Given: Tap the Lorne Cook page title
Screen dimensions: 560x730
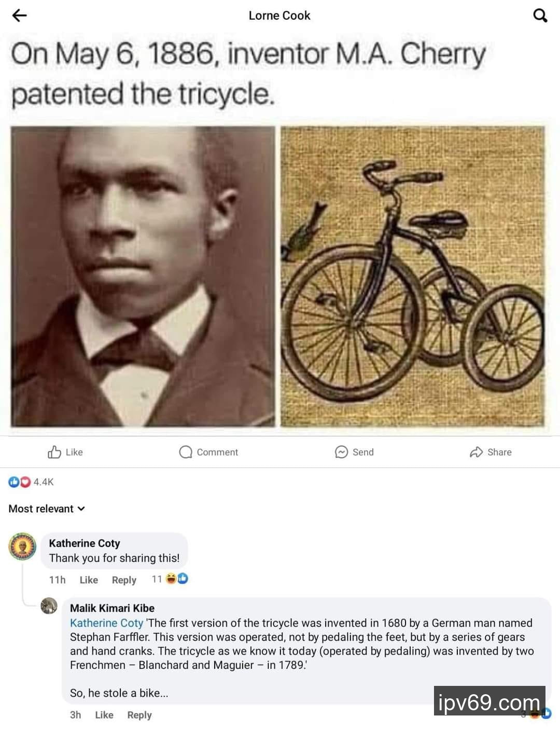Looking at the screenshot, I should pyautogui.click(x=279, y=16).
